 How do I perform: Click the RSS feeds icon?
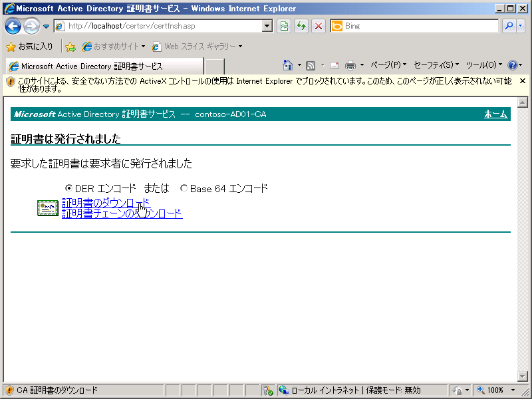coord(311,65)
